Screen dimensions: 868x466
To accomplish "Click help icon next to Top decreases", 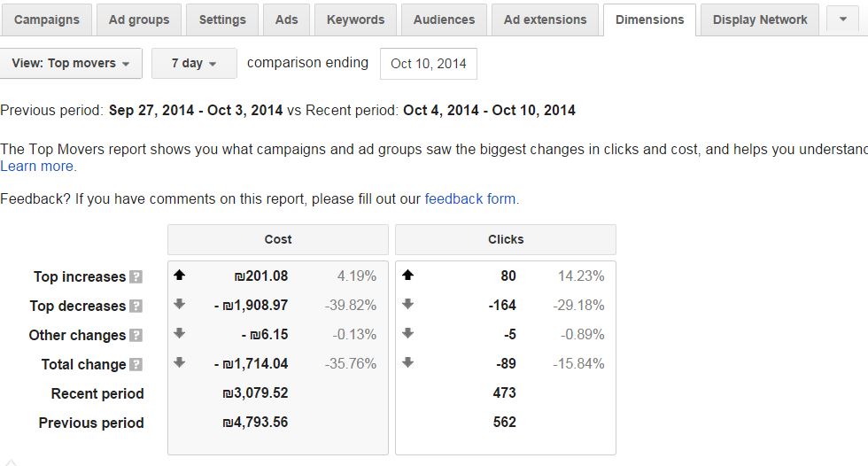I will pos(136,307).
